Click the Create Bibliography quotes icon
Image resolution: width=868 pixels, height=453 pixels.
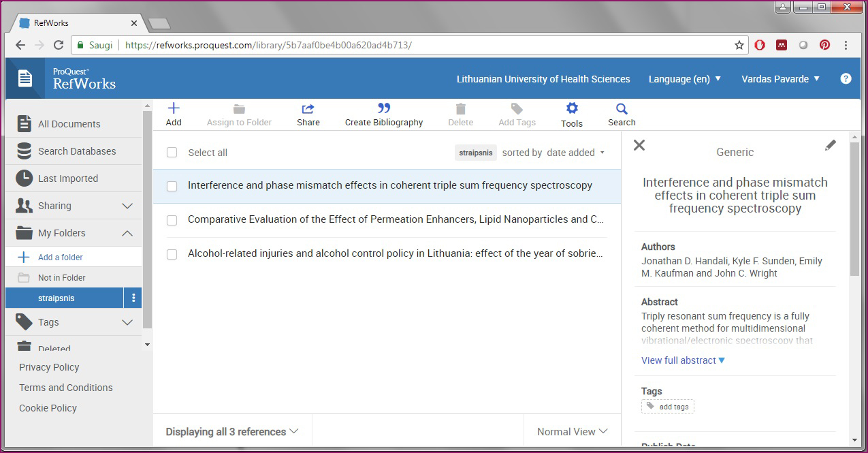coord(384,108)
